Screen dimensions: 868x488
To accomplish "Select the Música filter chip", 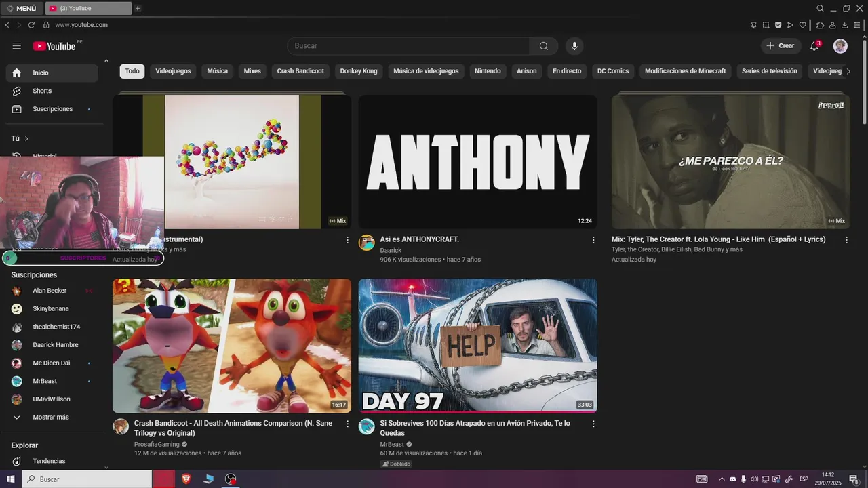I will click(x=217, y=71).
